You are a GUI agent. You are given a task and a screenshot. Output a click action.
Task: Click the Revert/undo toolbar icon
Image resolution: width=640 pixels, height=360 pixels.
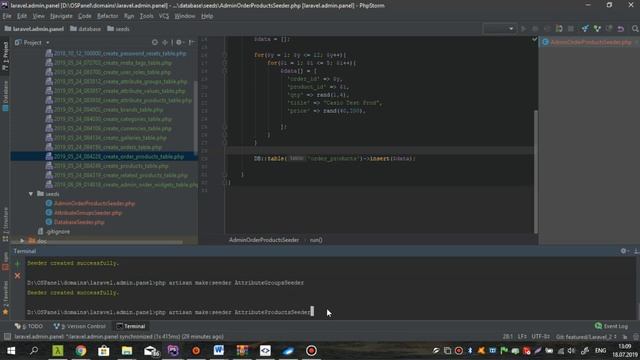click(x=621, y=29)
